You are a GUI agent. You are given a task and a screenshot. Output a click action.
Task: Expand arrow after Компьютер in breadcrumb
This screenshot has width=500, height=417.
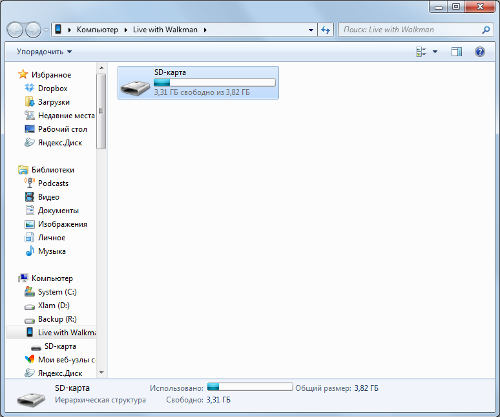[126, 30]
